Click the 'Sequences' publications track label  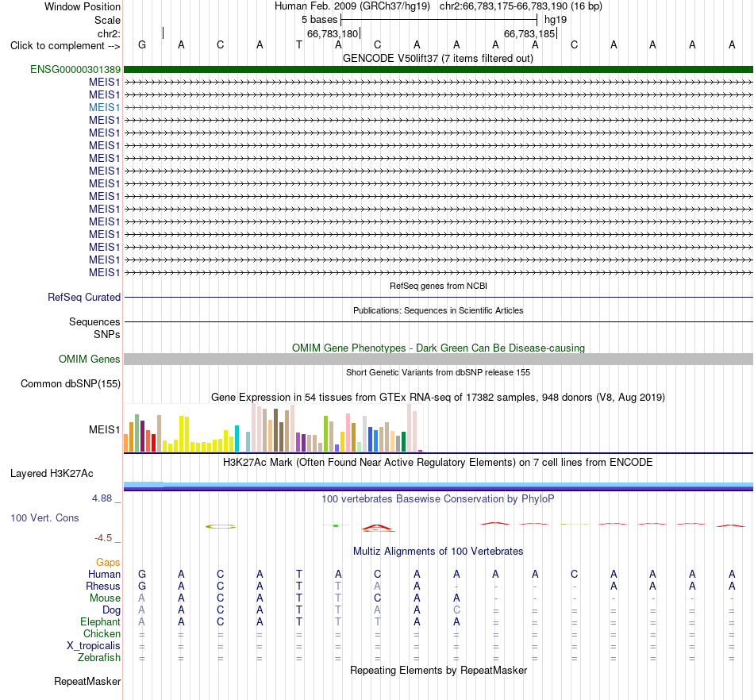point(94,321)
